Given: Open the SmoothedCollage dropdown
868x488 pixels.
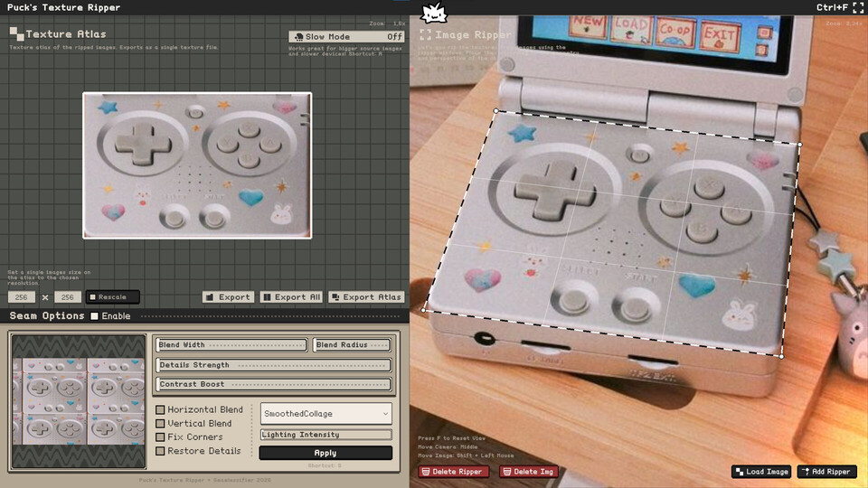Looking at the screenshot, I should (326, 414).
